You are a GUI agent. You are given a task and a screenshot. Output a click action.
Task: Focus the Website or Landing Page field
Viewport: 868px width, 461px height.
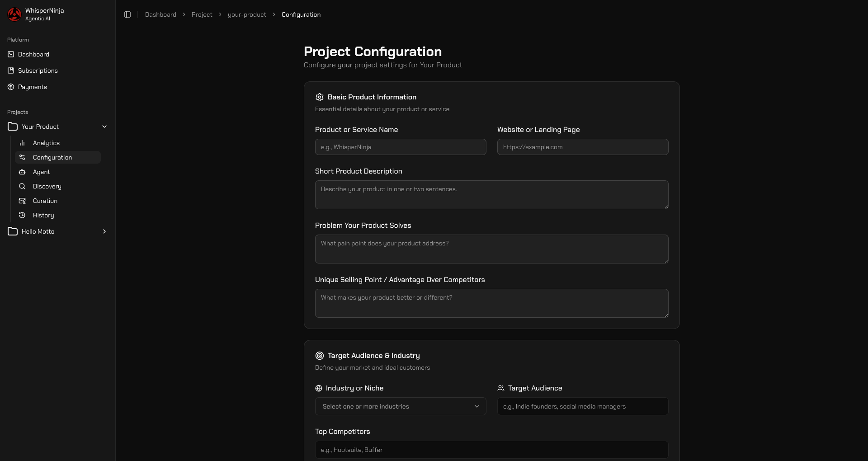tap(582, 147)
